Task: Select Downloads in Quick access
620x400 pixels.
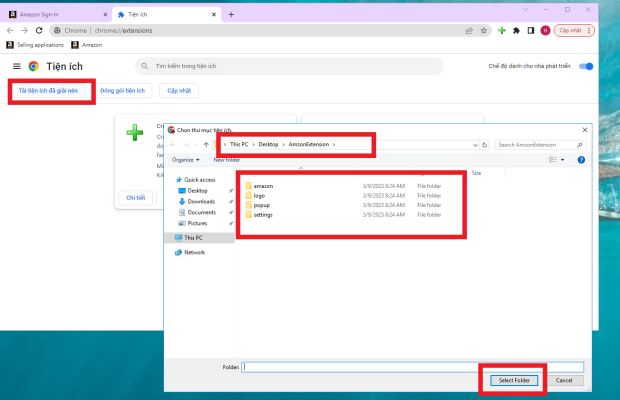Action: pyautogui.click(x=201, y=201)
